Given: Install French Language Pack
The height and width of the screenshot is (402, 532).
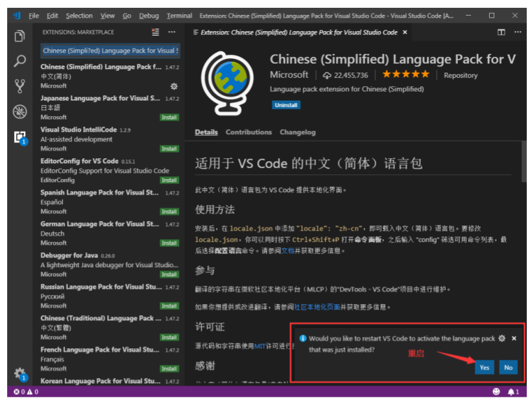Looking at the screenshot, I should (x=169, y=369).
